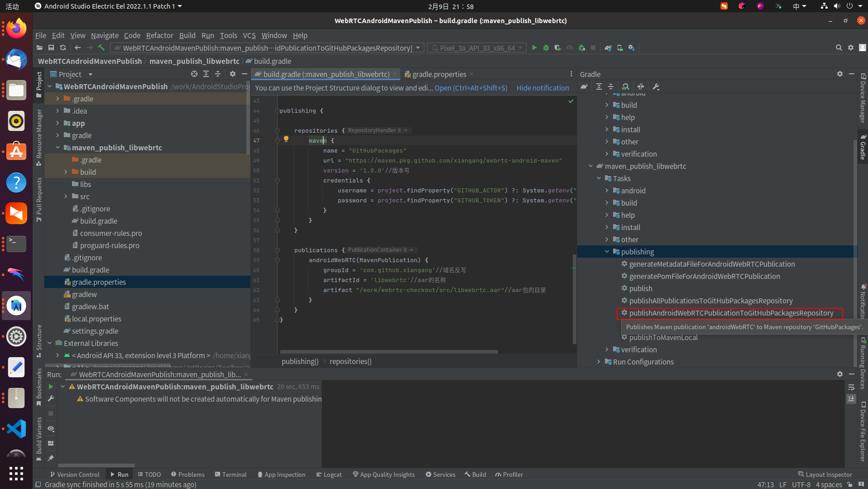Click Sync Project with Gradle Files elephant icon
The image size is (868, 489).
pos(608,48)
